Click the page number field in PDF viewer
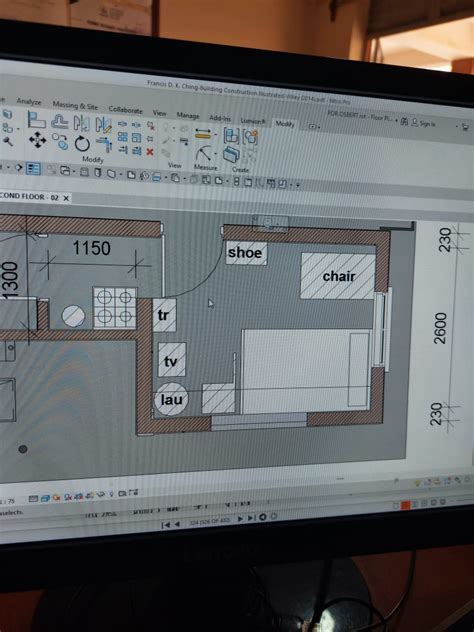This screenshot has height=632, width=474. point(210,522)
